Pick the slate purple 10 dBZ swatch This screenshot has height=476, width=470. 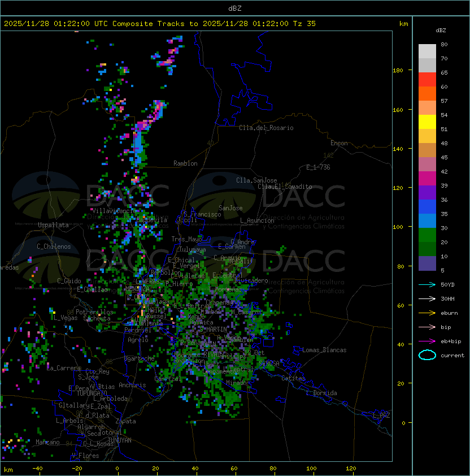(x=427, y=263)
